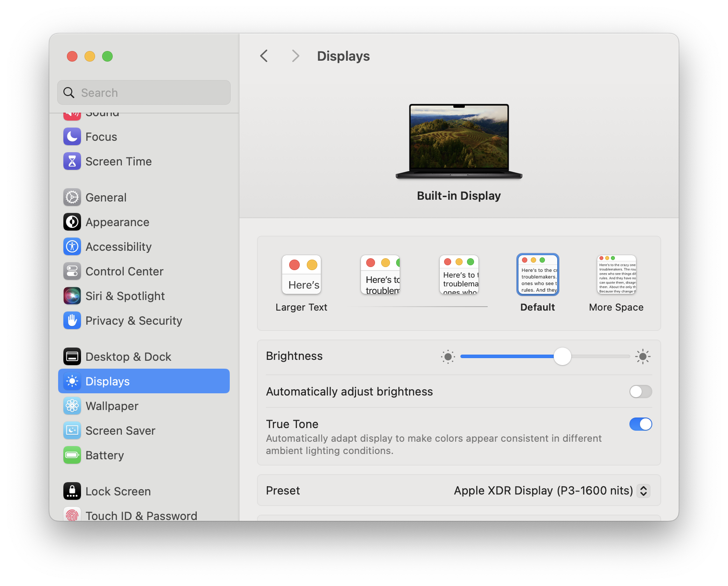
Task: Click the forward navigation arrow
Action: point(295,56)
